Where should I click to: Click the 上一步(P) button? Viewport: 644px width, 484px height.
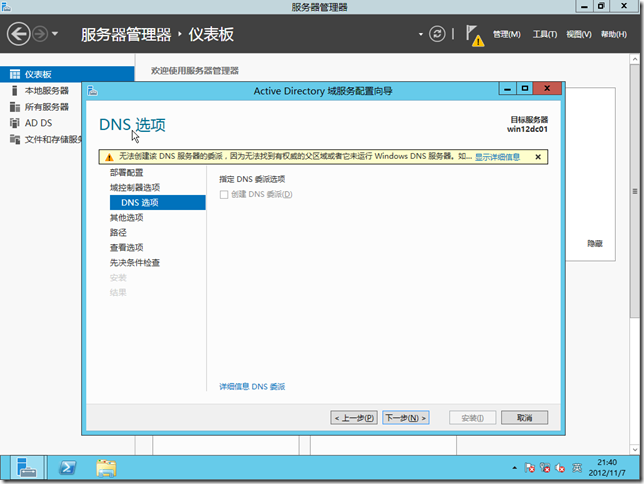click(x=354, y=418)
